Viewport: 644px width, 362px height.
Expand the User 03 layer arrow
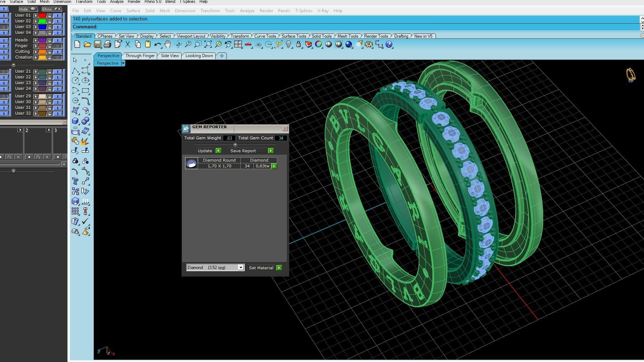point(36,27)
